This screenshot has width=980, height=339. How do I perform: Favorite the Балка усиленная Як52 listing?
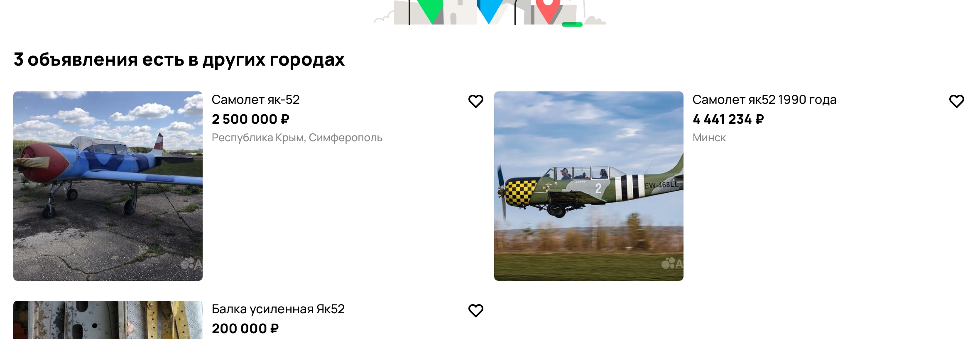coord(476,311)
